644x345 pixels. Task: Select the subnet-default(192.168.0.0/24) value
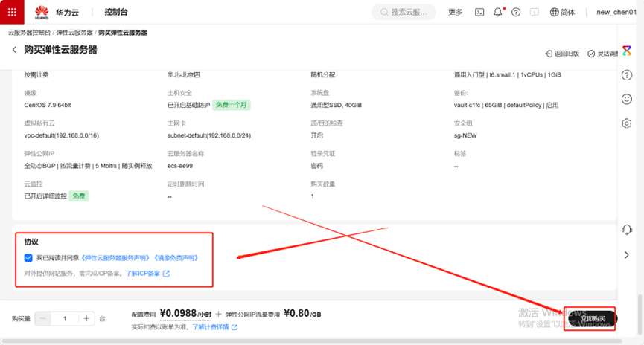(209, 135)
